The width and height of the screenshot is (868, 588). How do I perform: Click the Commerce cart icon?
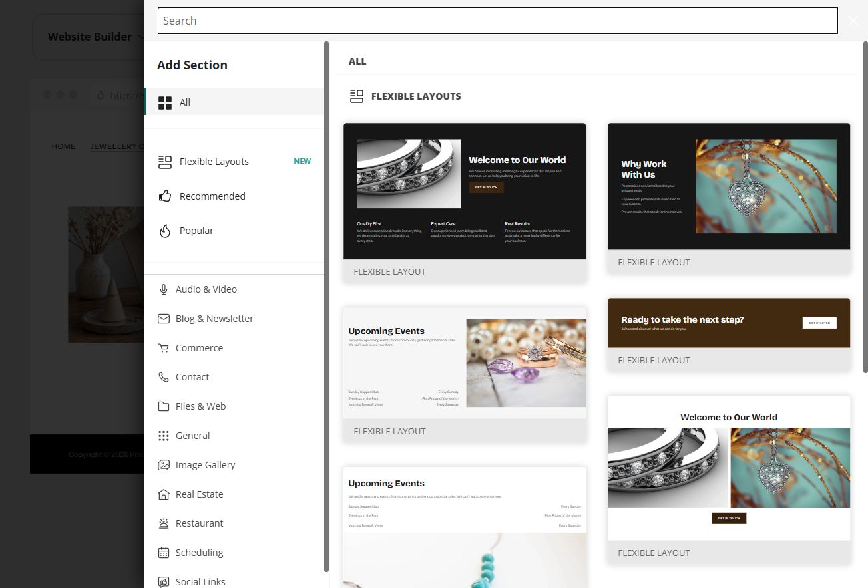point(164,348)
